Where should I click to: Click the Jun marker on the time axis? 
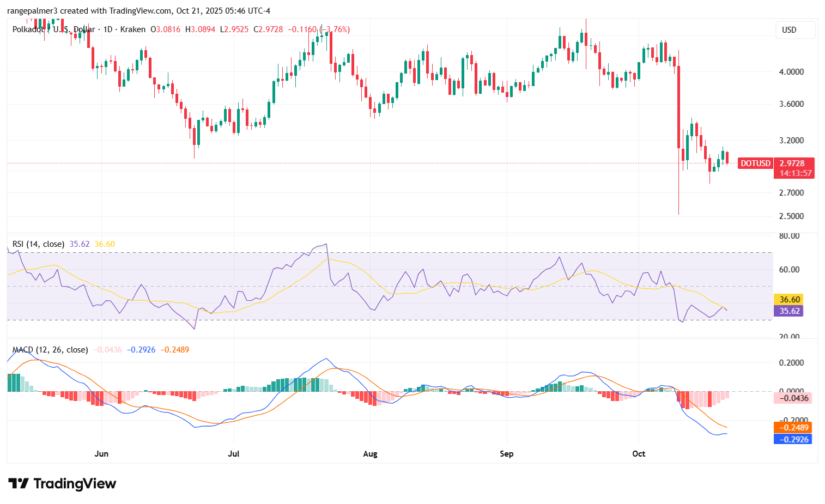[101, 454]
